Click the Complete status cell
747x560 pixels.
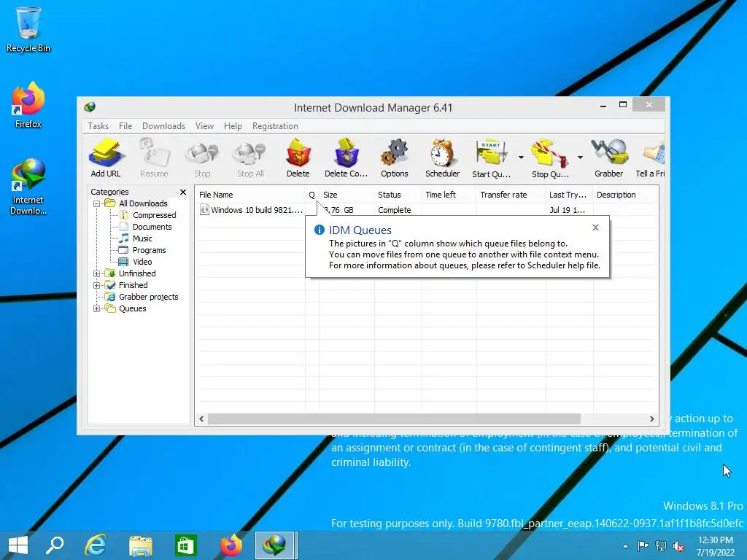point(395,210)
